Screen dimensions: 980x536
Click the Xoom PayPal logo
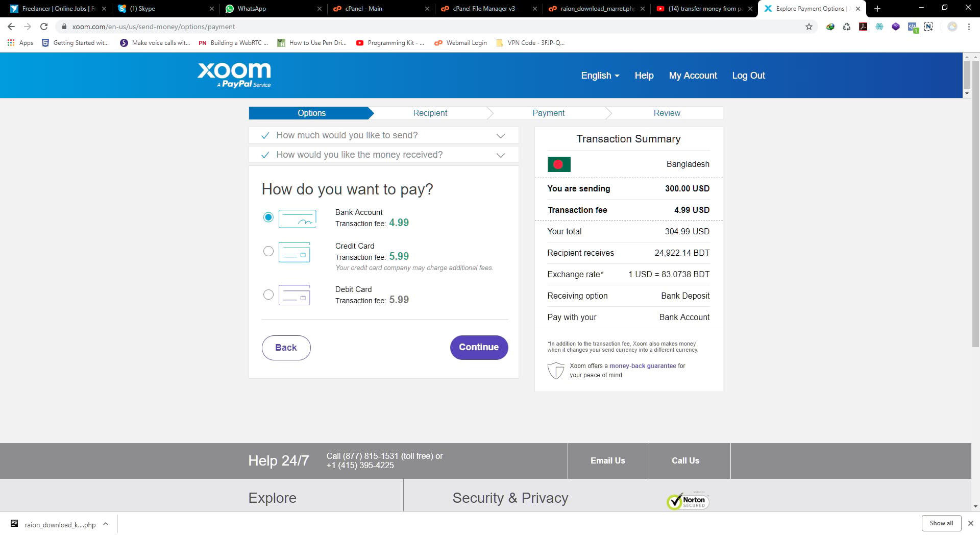pos(234,75)
